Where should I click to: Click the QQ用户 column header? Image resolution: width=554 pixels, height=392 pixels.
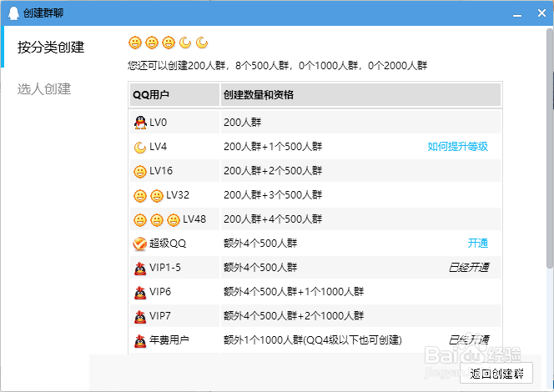pos(174,94)
